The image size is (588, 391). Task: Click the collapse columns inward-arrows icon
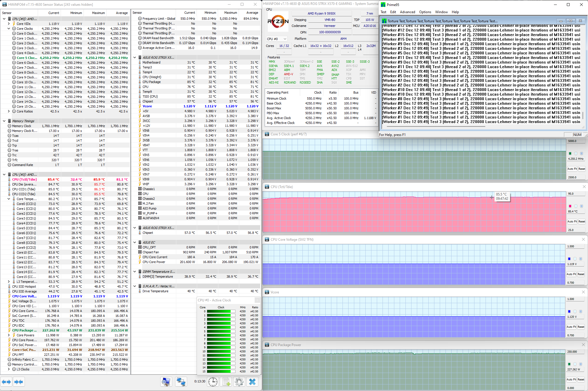click(x=19, y=382)
